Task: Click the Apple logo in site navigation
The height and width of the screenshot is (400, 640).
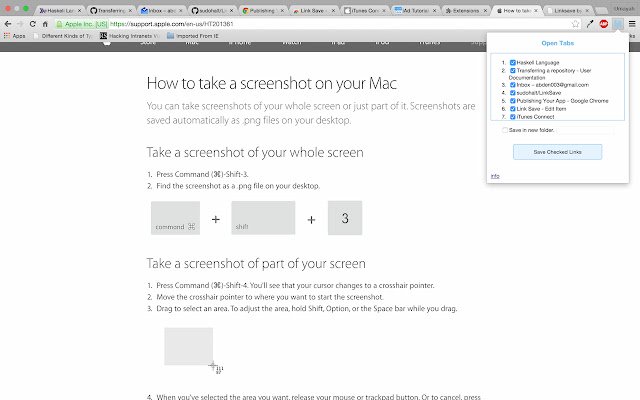Action: point(107,43)
